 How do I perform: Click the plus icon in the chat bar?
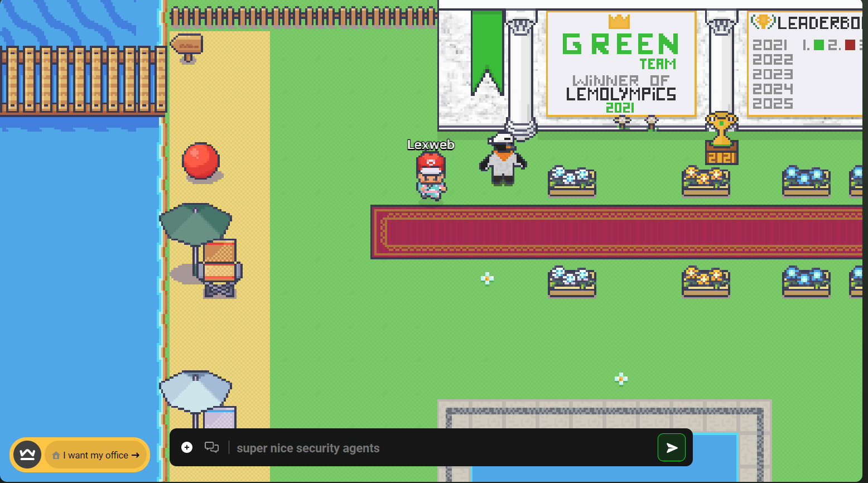pyautogui.click(x=187, y=447)
